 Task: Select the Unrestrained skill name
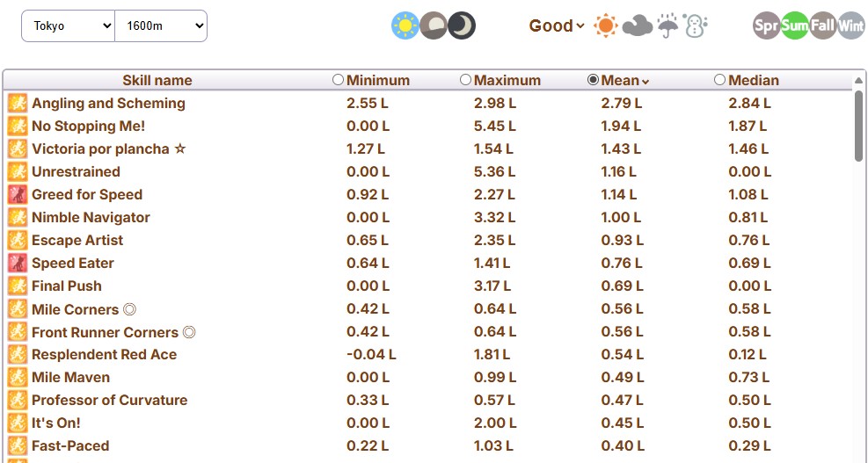76,171
